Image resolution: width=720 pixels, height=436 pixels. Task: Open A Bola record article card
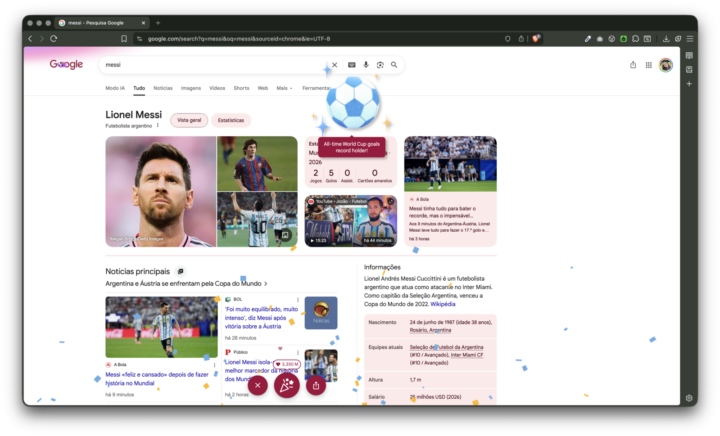pyautogui.click(x=450, y=191)
